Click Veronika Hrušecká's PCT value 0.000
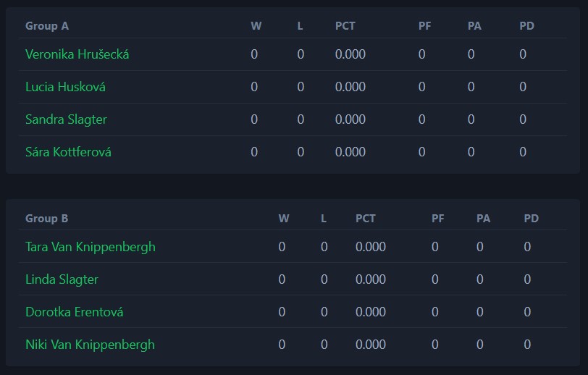Screen dimensions: 588x375 (350, 54)
